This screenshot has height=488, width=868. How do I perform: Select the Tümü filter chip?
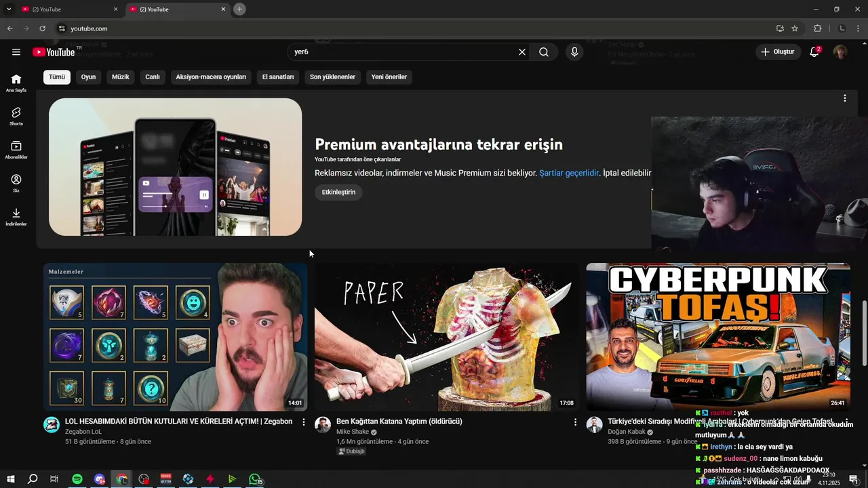[x=57, y=77]
